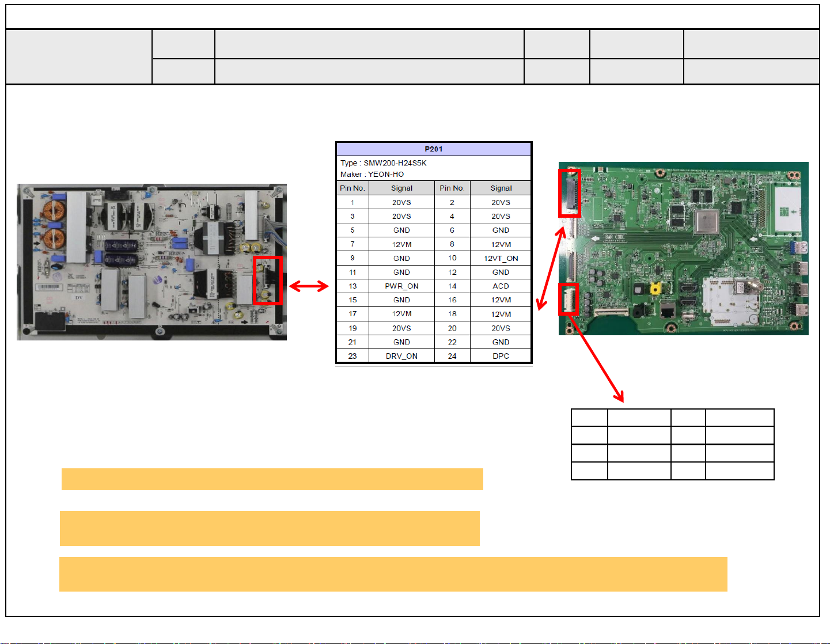Click the 'BAR CODE' label on main board
The height and width of the screenshot is (644, 830).
[615, 237]
